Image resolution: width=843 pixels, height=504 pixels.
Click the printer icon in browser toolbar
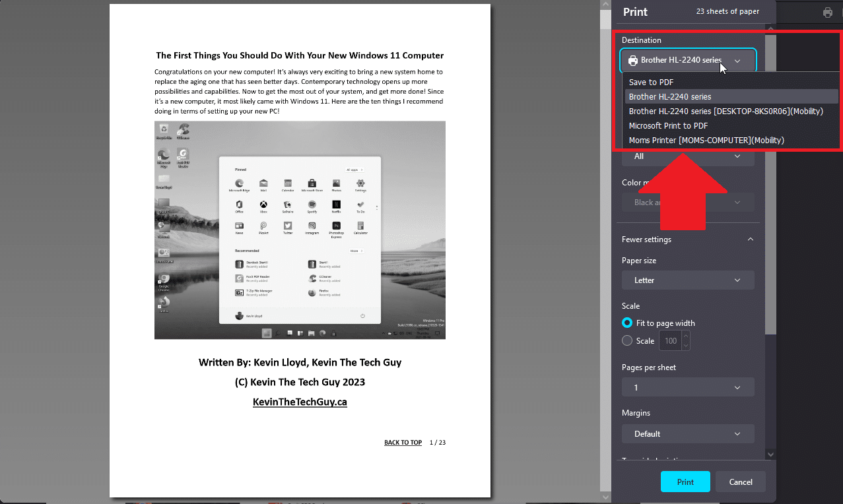click(828, 13)
